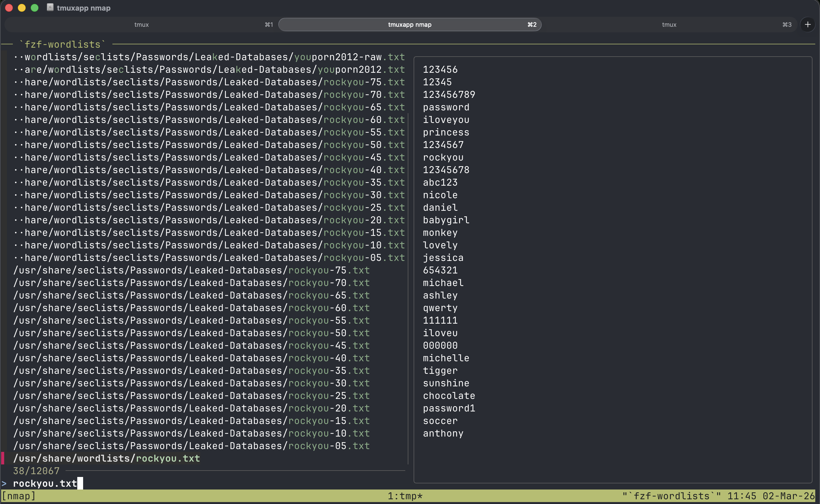Pick hare/wordlists rockyou-25.txt entry
Image resolution: width=820 pixels, height=504 pixels.
click(x=209, y=208)
